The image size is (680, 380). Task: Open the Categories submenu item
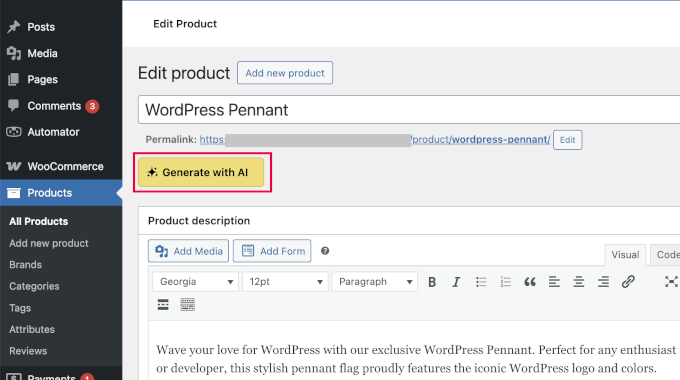[x=34, y=286]
